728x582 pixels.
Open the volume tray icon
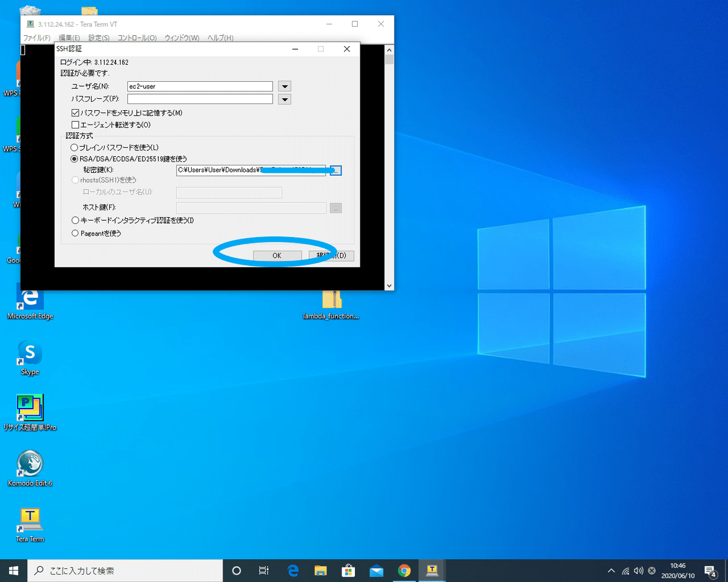click(x=639, y=570)
